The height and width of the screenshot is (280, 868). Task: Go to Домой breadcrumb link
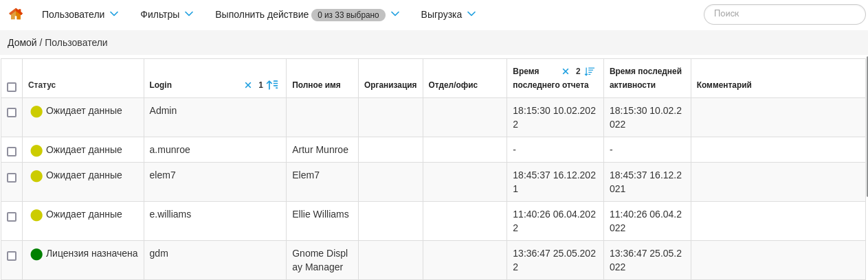point(22,43)
